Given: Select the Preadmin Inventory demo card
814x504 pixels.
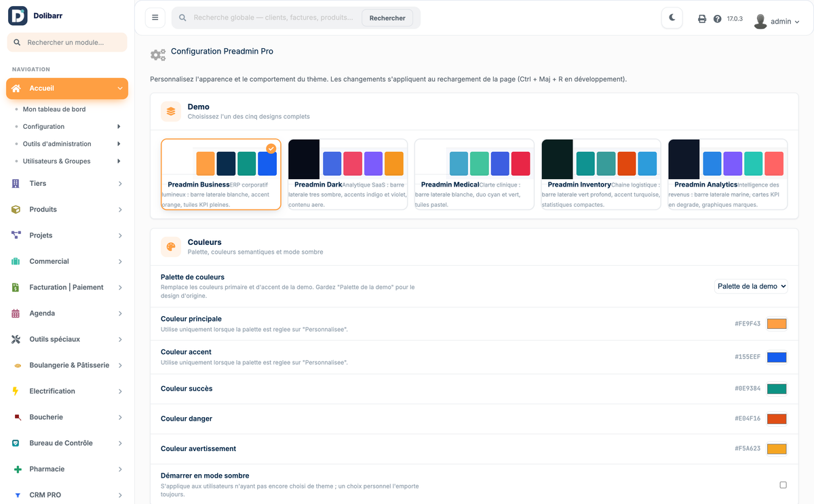Looking at the screenshot, I should coord(601,174).
